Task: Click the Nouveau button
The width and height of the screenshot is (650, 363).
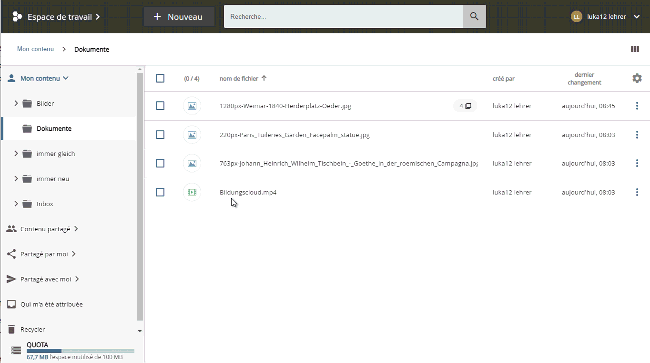Action: (x=178, y=17)
